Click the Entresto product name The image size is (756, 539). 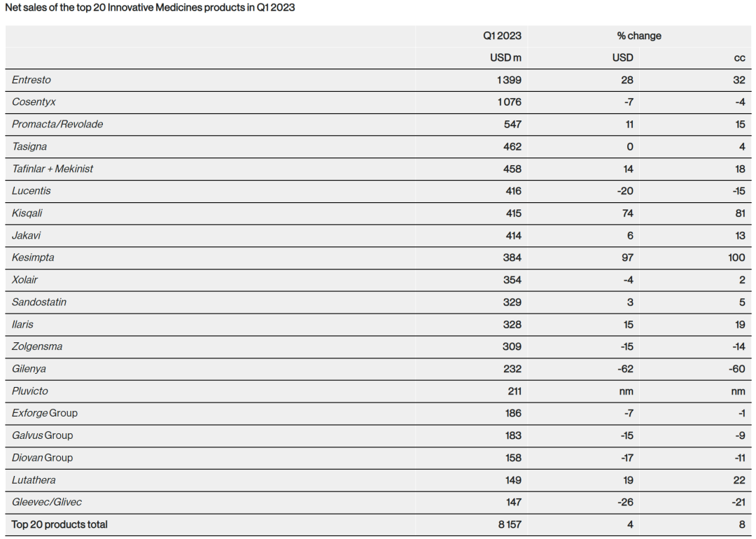point(31,80)
